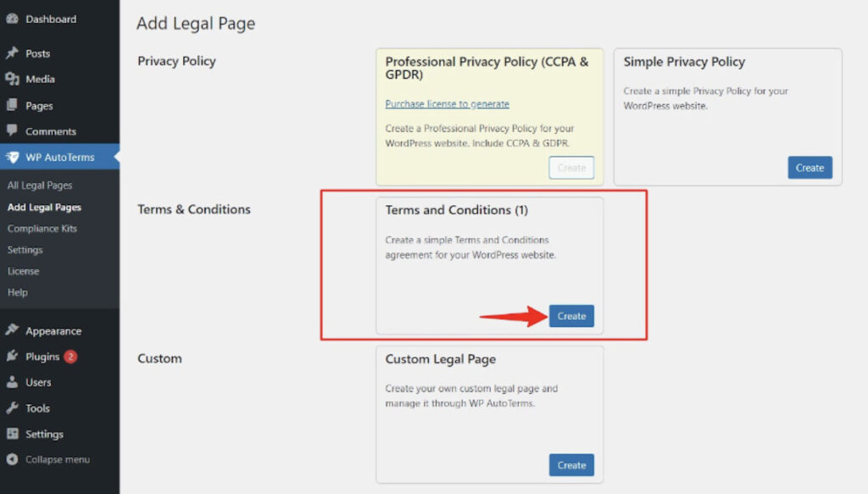Click the Terms and Conditions description text

click(470, 247)
